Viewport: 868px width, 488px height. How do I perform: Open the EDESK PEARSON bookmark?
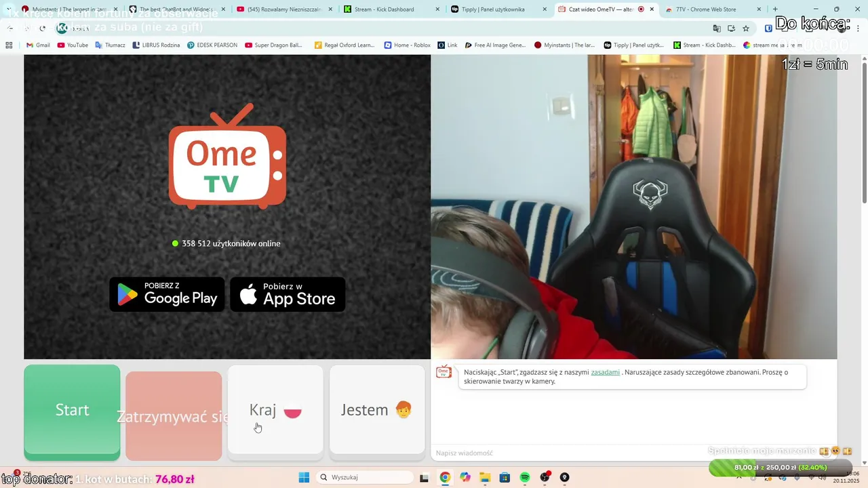pyautogui.click(x=212, y=45)
